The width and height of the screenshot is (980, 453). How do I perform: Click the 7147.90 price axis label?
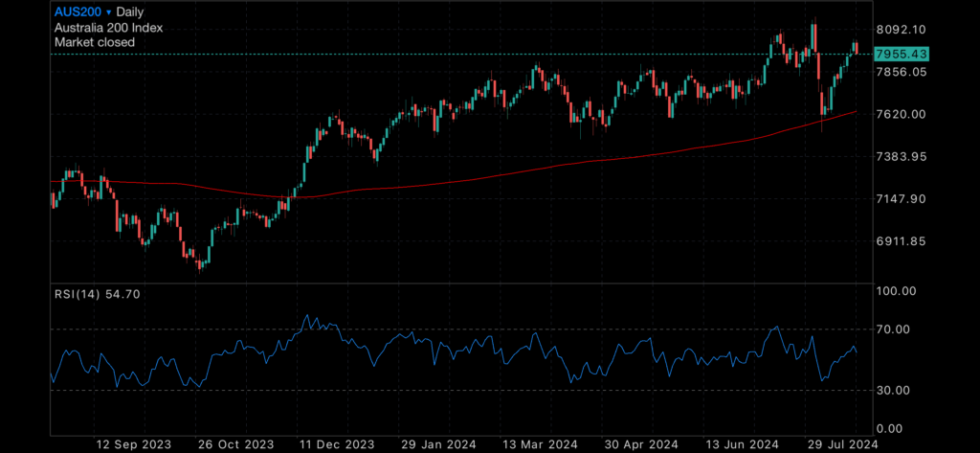pos(901,199)
